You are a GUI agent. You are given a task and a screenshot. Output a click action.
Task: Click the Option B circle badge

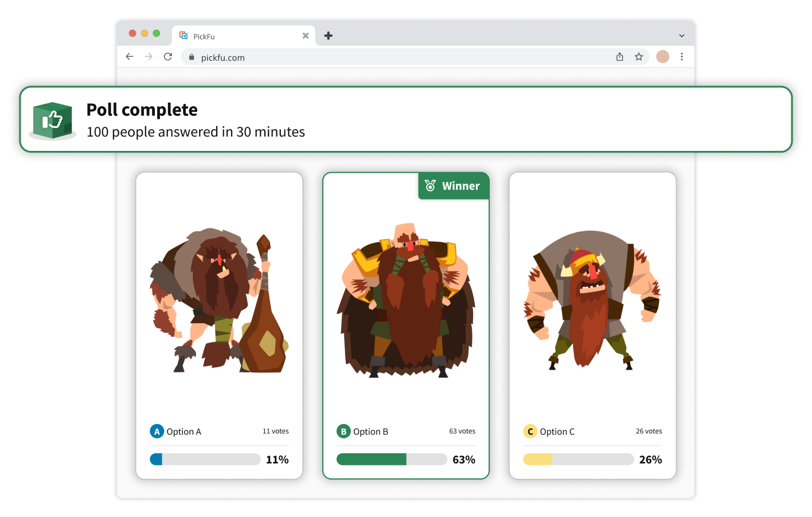click(343, 431)
